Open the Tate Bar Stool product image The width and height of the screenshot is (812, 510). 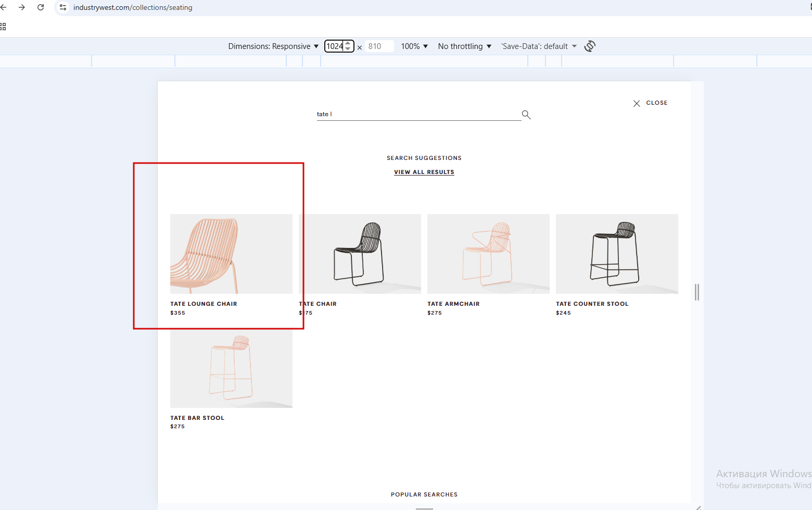(231, 368)
